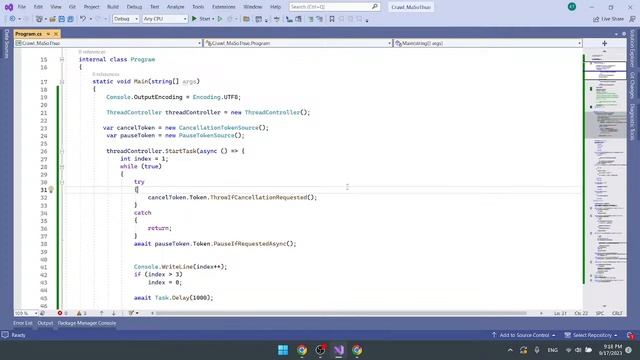Collapse the Main method outlining region
640x360 pixels.
pyautogui.click(x=62, y=82)
